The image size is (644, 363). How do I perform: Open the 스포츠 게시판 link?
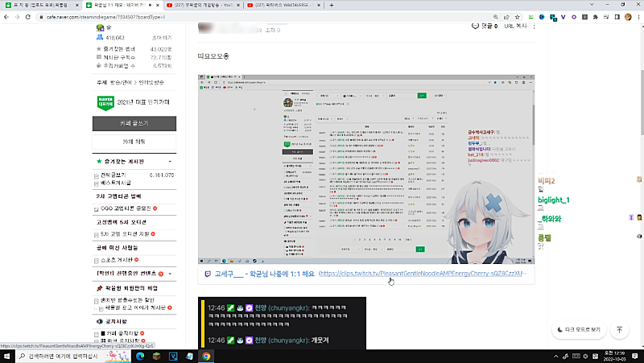[117, 260]
